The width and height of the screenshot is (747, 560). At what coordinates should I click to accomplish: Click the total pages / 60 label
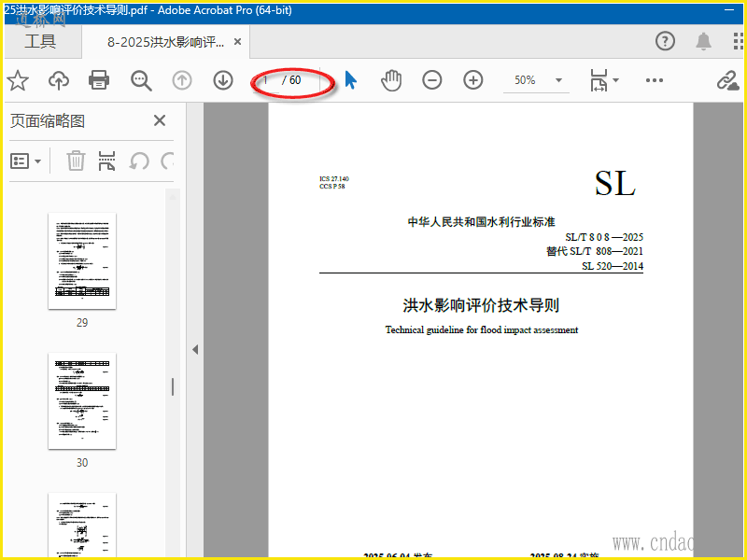pyautogui.click(x=291, y=80)
